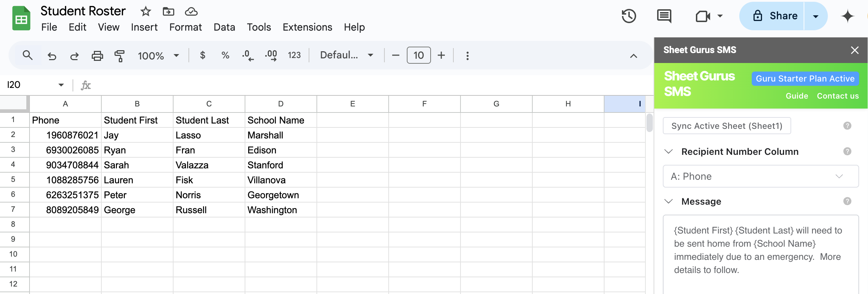Open the Default font dropdown
The width and height of the screenshot is (868, 294).
point(347,55)
